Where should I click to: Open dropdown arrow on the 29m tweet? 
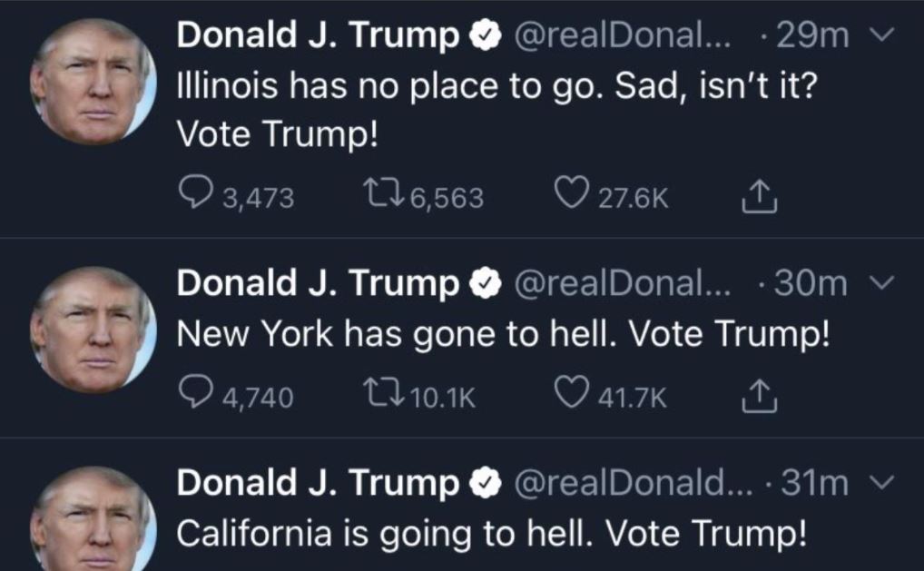point(882,36)
